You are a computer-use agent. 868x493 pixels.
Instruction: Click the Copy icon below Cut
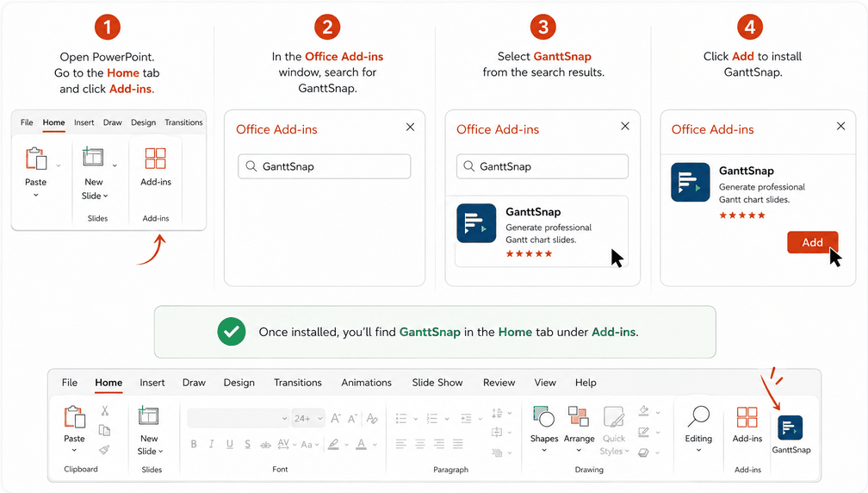pos(104,430)
